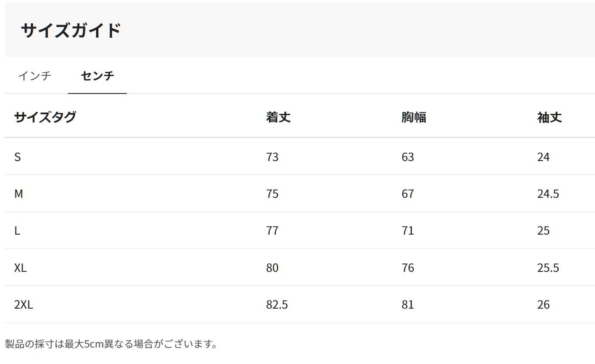Click the 71 chest width value

click(407, 230)
